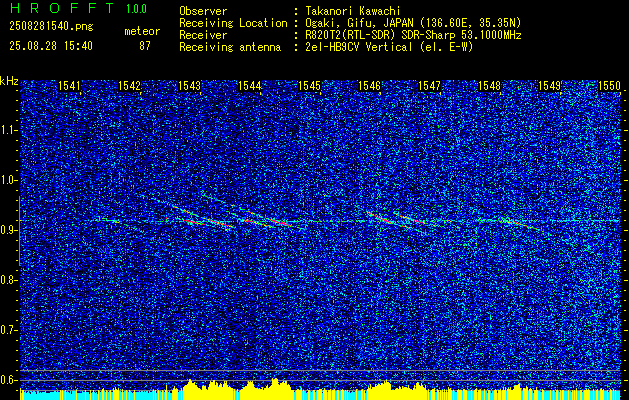This screenshot has height=400, width=629.
Task: Click the 1542 time marker
Action: point(129,86)
